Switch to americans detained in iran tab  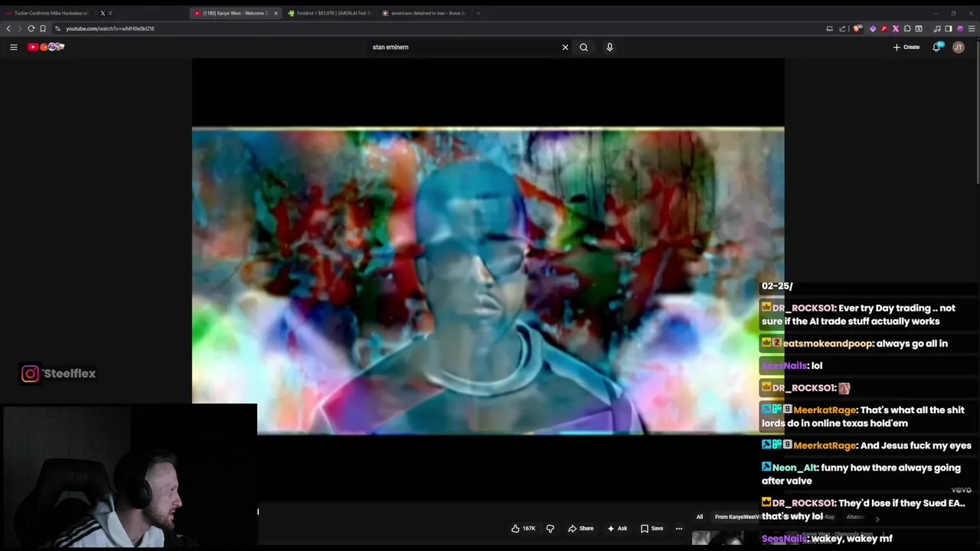click(423, 13)
